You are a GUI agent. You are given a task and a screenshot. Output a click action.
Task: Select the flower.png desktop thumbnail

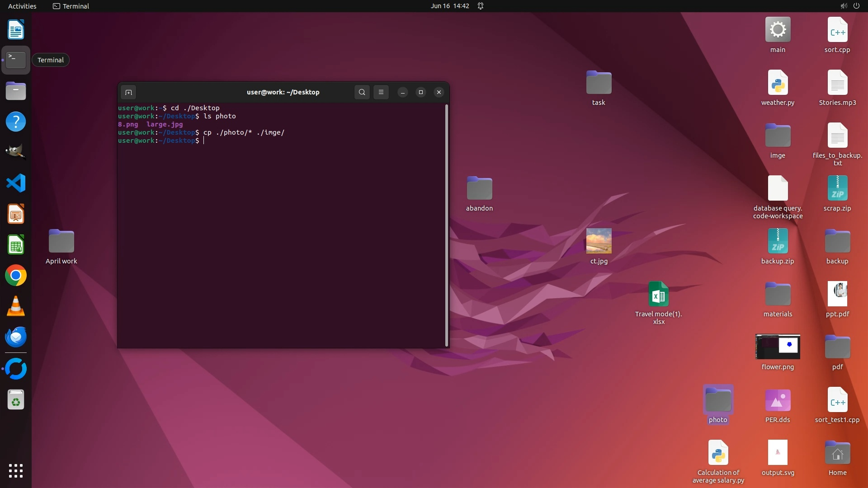click(778, 347)
